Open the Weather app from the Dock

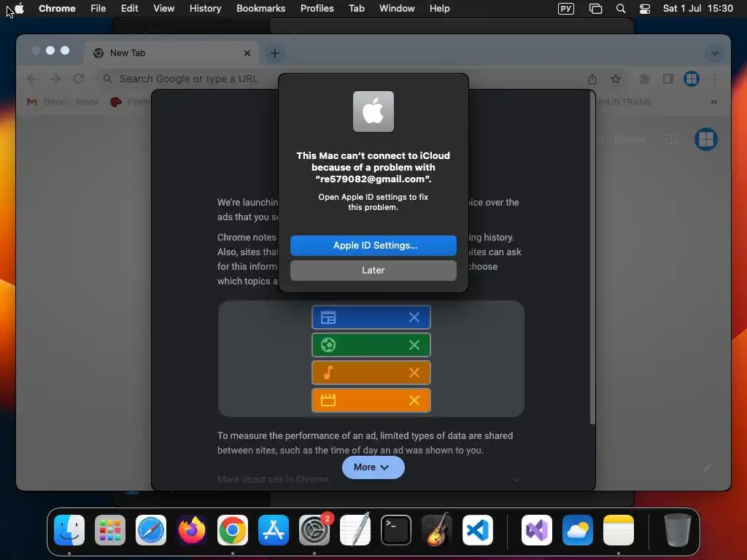pos(578,530)
